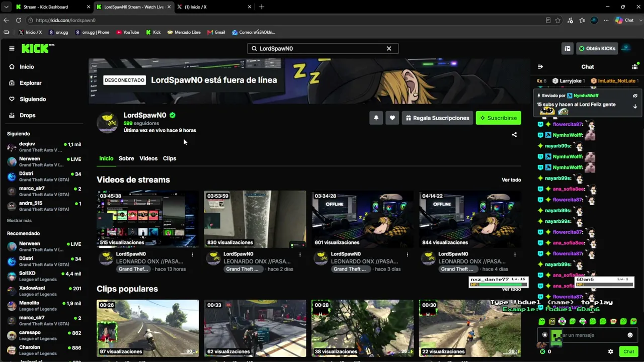
Task: Play the 00:33 popular clip
Action: pyautogui.click(x=255, y=328)
